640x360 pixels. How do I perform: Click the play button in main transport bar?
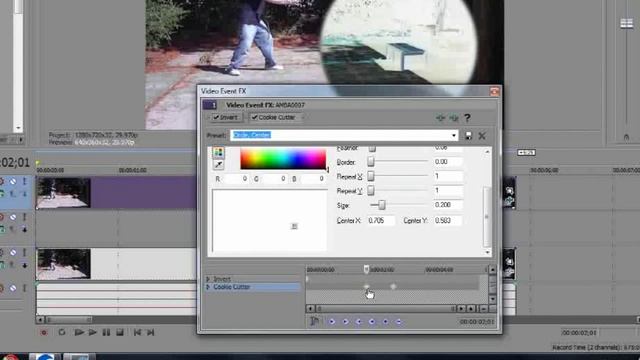coord(93,333)
